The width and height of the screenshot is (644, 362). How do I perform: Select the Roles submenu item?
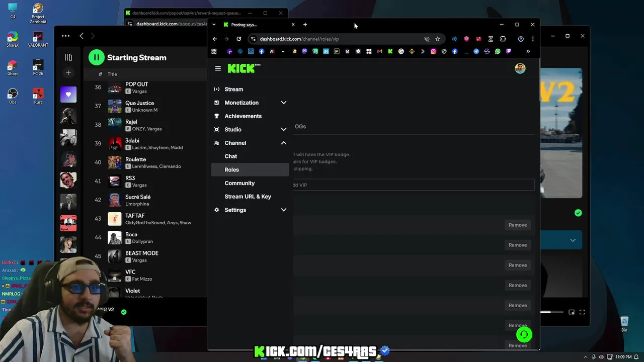(250, 170)
